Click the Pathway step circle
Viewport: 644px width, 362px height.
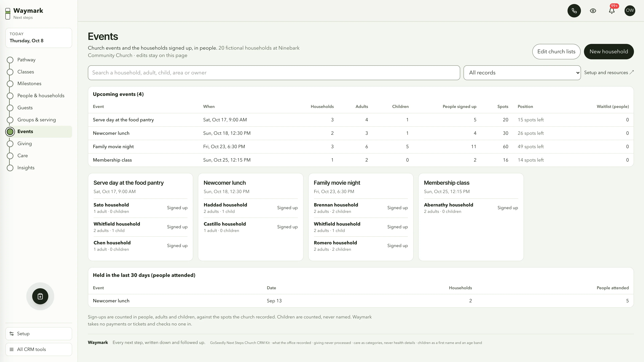tap(10, 60)
